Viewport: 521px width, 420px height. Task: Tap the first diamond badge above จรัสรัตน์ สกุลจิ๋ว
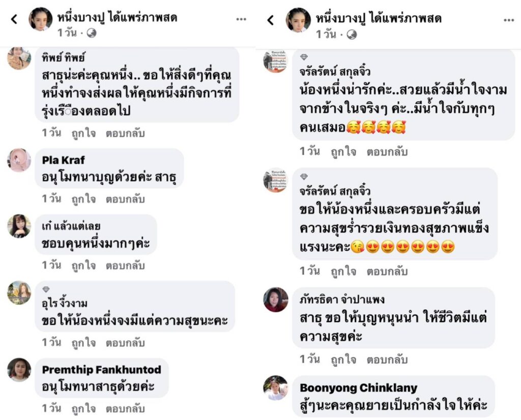pos(304,57)
